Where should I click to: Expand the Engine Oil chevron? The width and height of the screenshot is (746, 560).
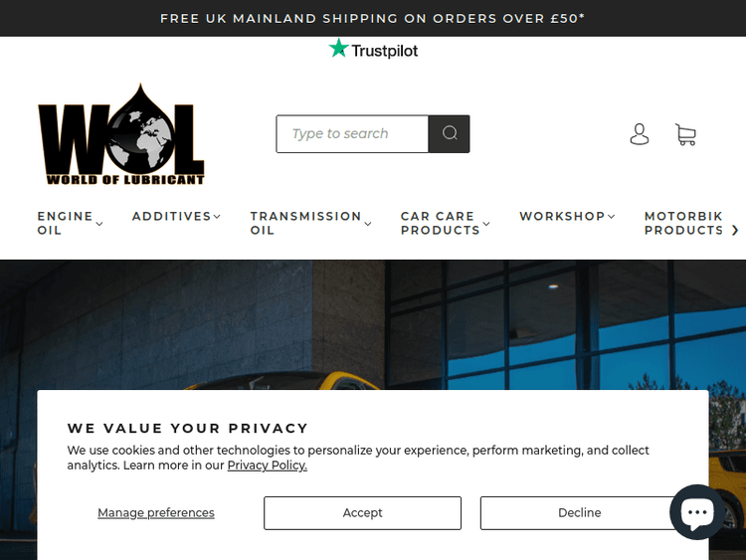99,224
